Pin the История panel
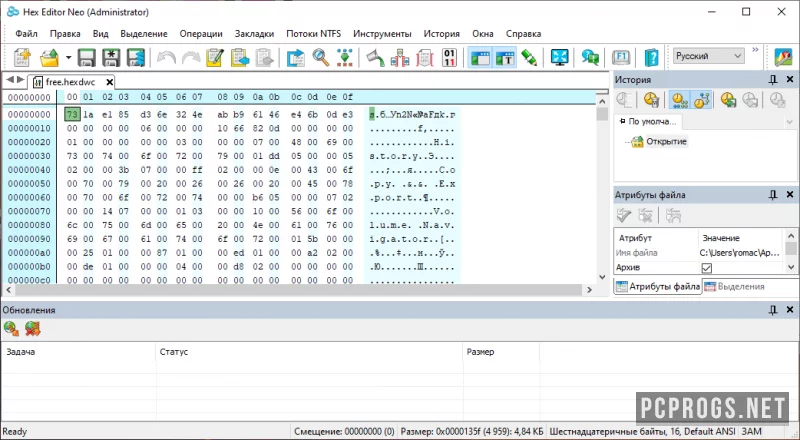 [x=773, y=79]
